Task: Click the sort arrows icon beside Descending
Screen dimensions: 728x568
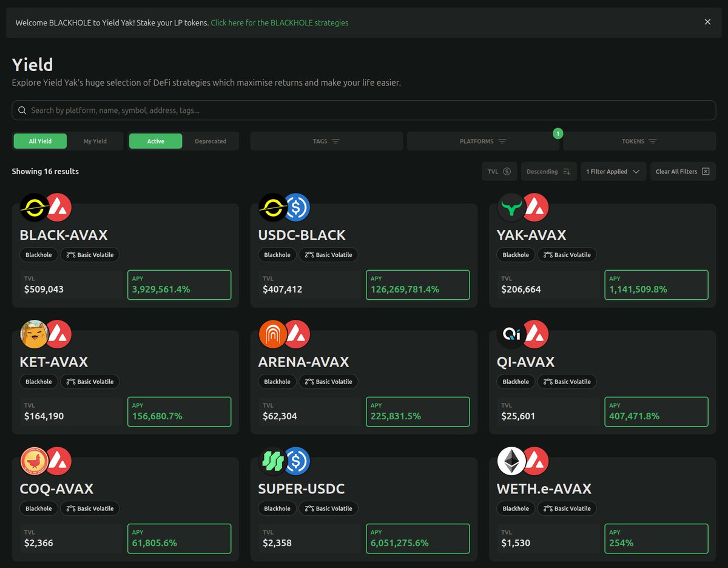Action: pos(567,172)
